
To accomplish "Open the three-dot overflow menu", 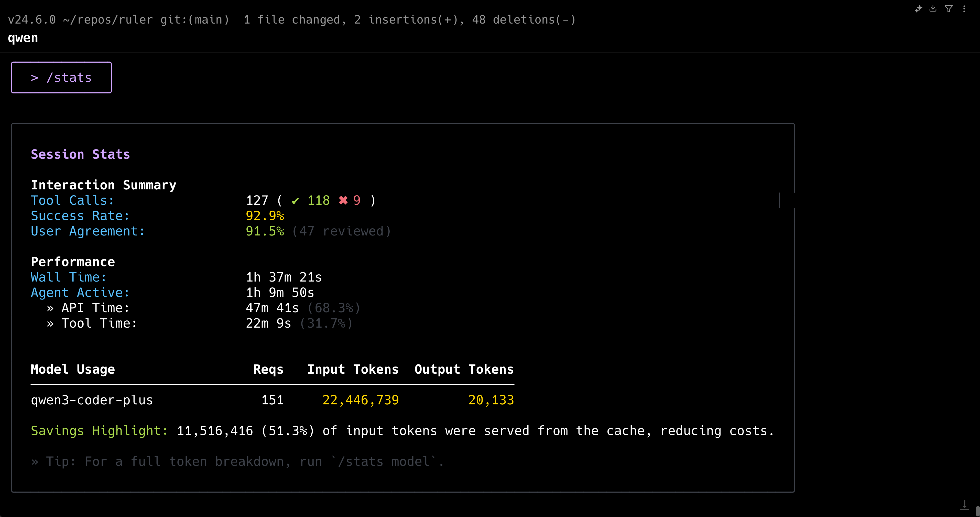I will click(x=964, y=9).
